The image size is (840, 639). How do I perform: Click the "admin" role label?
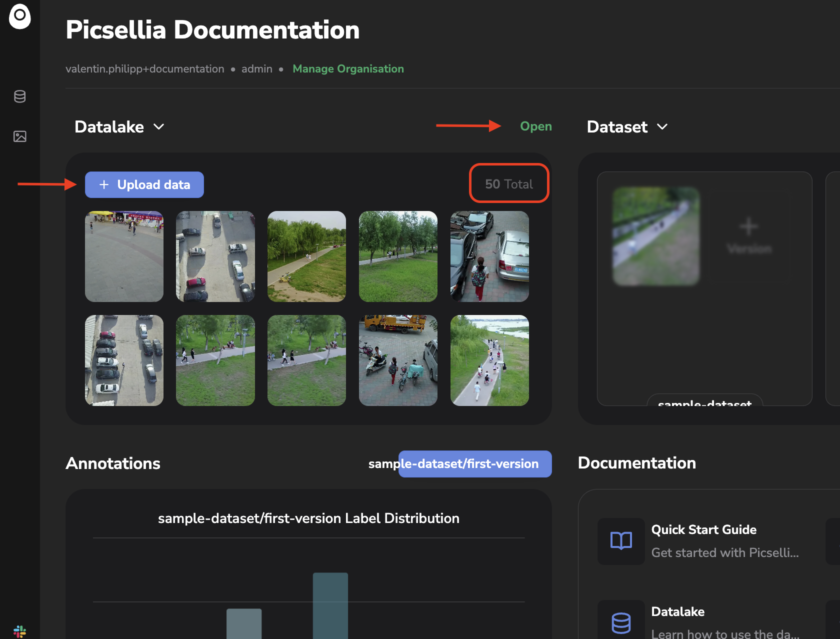pyautogui.click(x=257, y=69)
